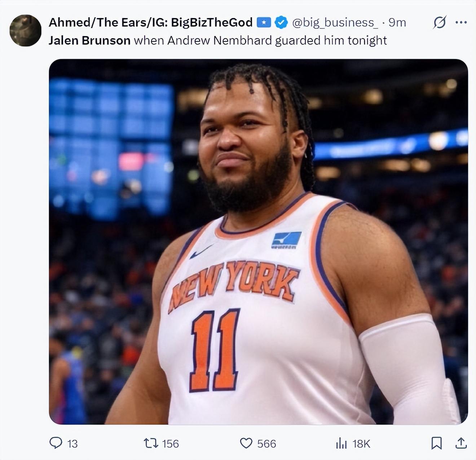Image resolution: width=476 pixels, height=460 pixels.
Task: Repost this tweet using the retweet icon
Action: click(151, 443)
